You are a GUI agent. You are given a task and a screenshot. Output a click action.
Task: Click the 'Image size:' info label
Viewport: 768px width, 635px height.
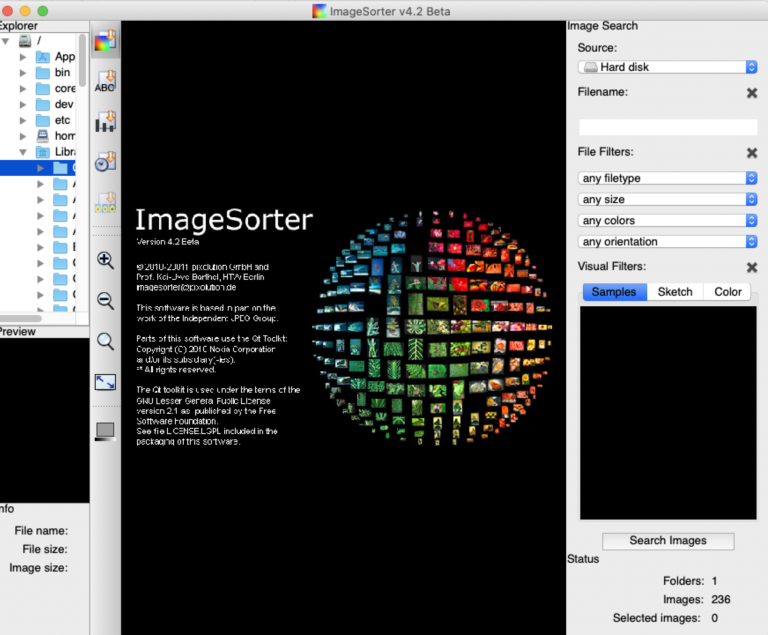tap(38, 568)
